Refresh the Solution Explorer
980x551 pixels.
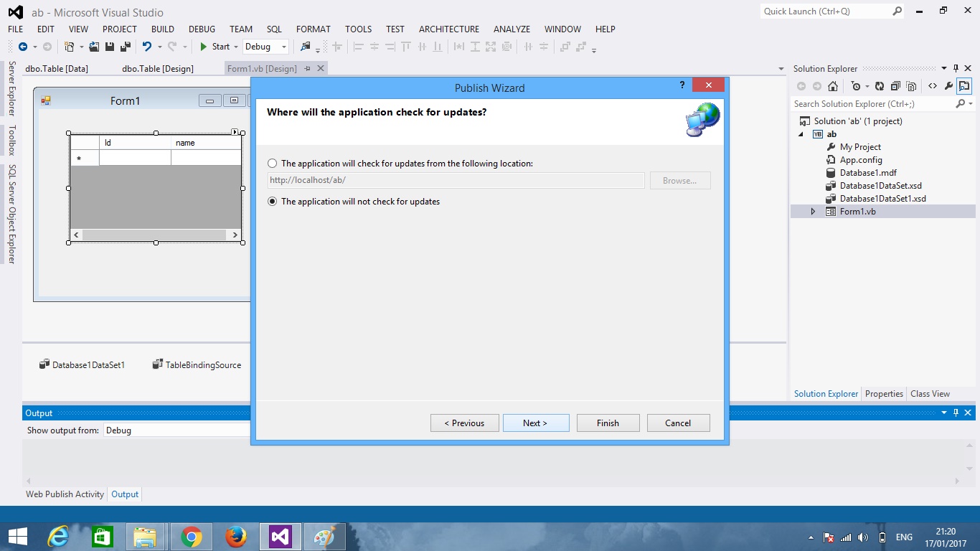pos(879,86)
